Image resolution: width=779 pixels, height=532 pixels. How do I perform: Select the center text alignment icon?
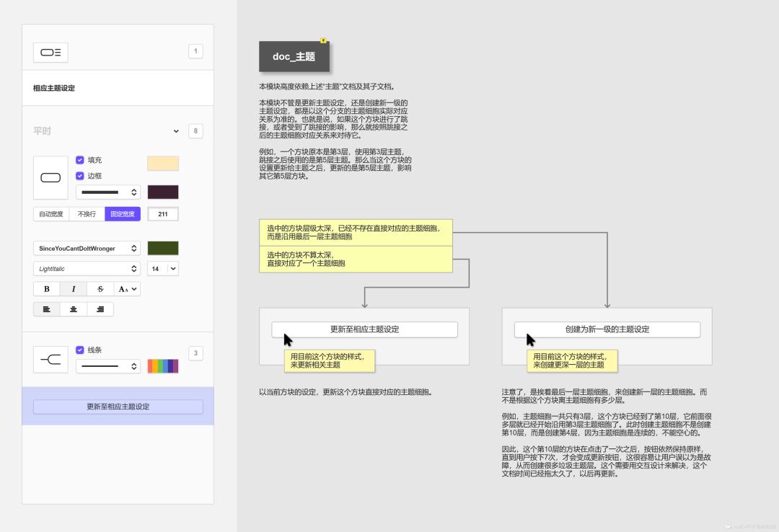click(73, 309)
